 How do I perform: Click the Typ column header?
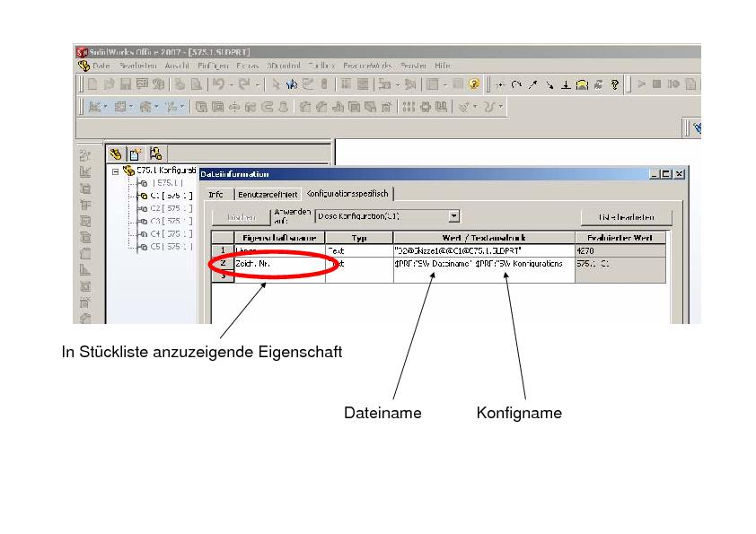tap(359, 238)
